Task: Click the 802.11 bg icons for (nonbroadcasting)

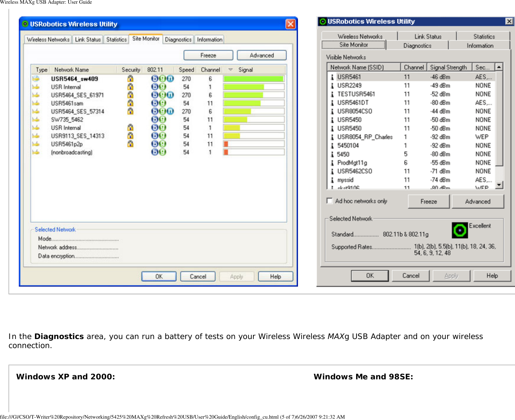Action: point(159,152)
